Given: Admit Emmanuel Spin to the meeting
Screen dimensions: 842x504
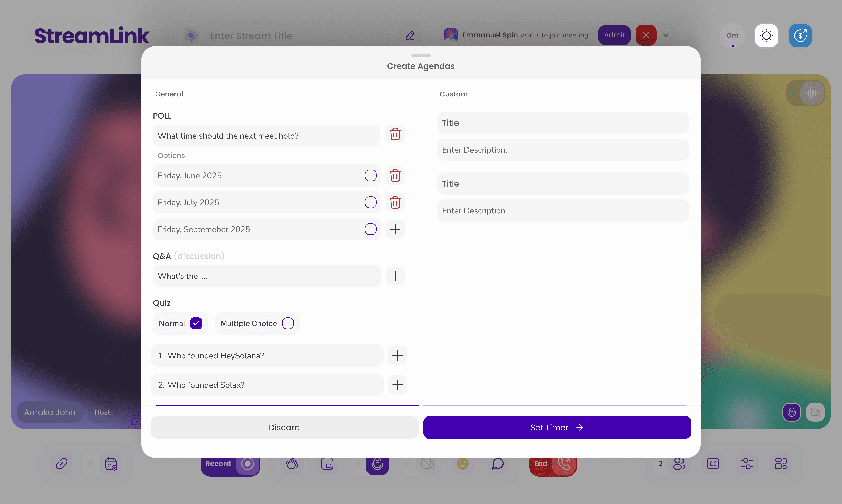Looking at the screenshot, I should [614, 35].
